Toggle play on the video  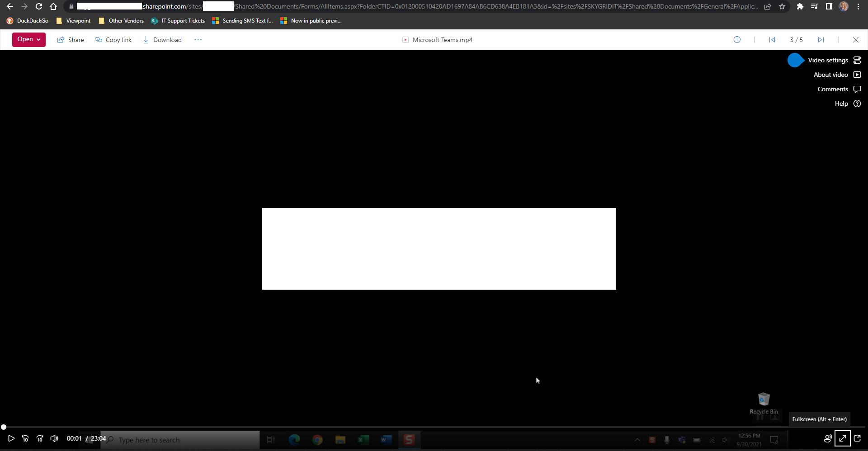pyautogui.click(x=11, y=438)
